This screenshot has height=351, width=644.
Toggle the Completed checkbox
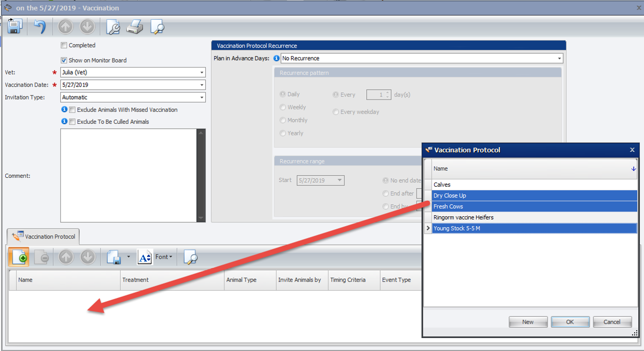coord(64,46)
